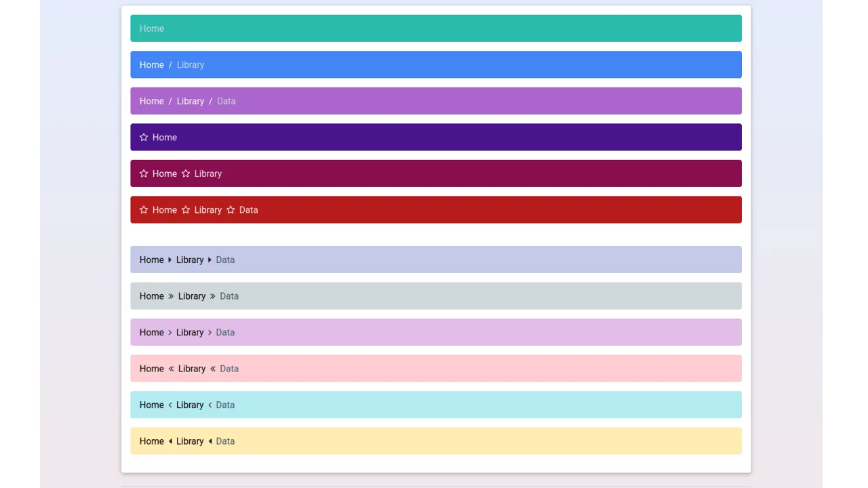The height and width of the screenshot is (488, 868).
Task: Click Library in the blue breadcrumb bar
Action: pos(190,64)
